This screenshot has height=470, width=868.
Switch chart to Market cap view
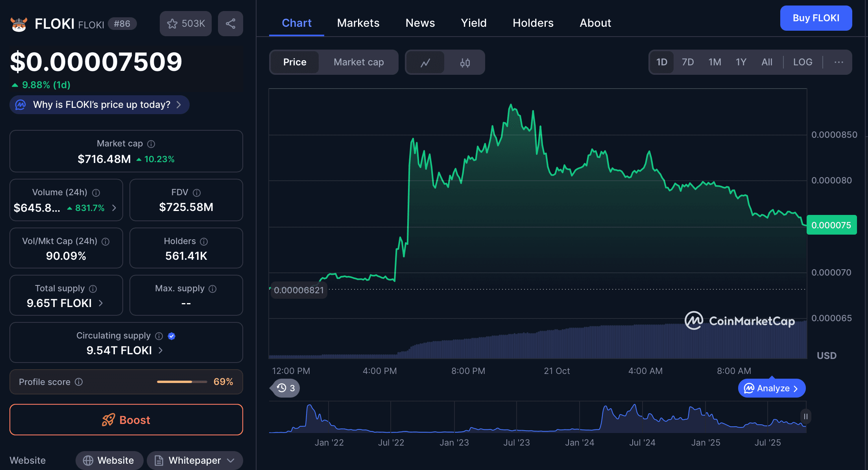[x=358, y=62]
